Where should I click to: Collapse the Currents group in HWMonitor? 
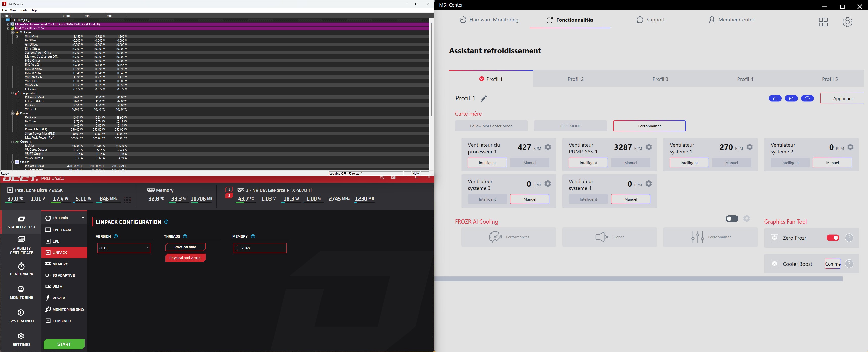coord(13,142)
